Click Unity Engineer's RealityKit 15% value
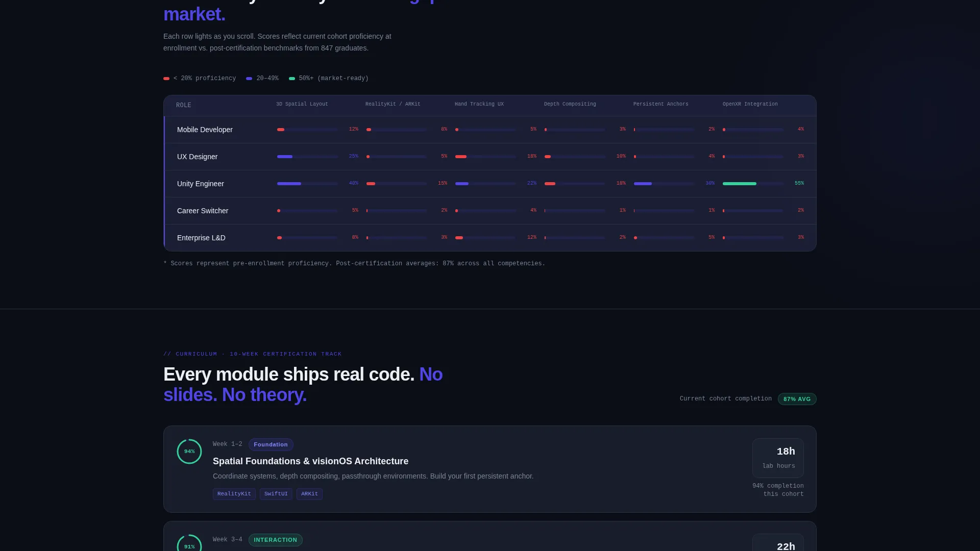This screenshot has height=551, width=980. coord(443,184)
